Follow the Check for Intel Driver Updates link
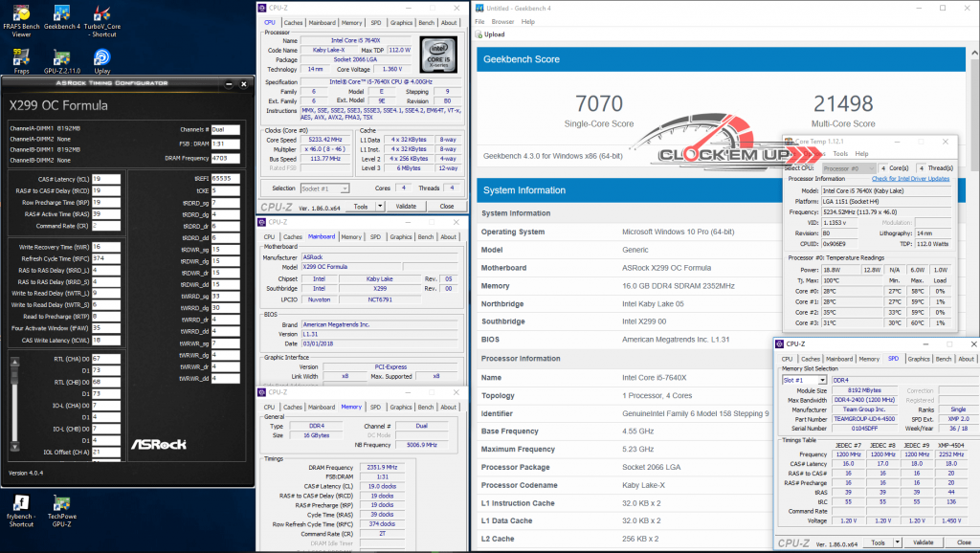 tap(910, 179)
